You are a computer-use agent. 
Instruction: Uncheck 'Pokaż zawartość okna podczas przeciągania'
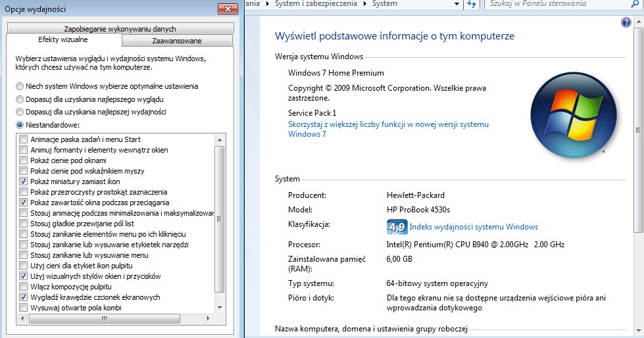coord(24,203)
